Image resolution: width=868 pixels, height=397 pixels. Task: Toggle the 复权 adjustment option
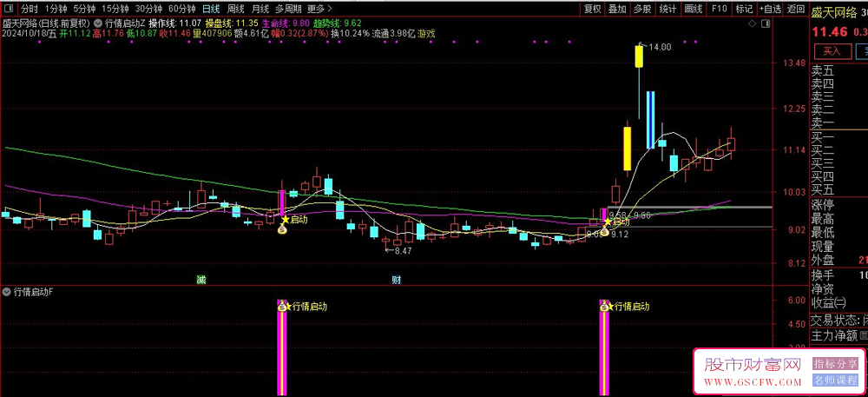point(593,9)
